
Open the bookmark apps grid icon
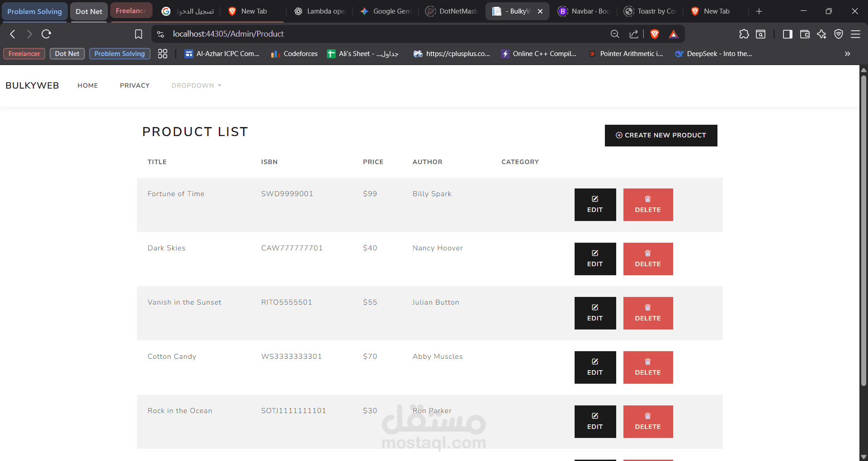click(163, 54)
